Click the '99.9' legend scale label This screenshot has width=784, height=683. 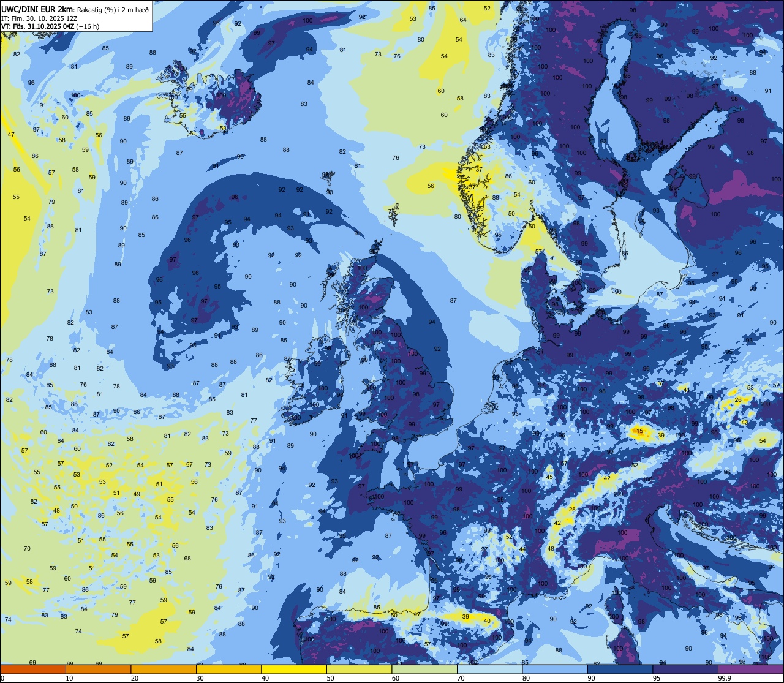click(725, 678)
